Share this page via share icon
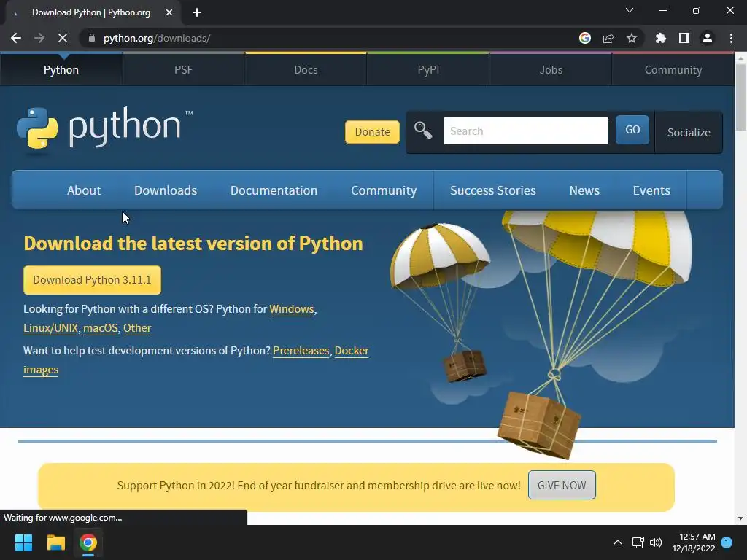This screenshot has width=747, height=560. [x=608, y=38]
